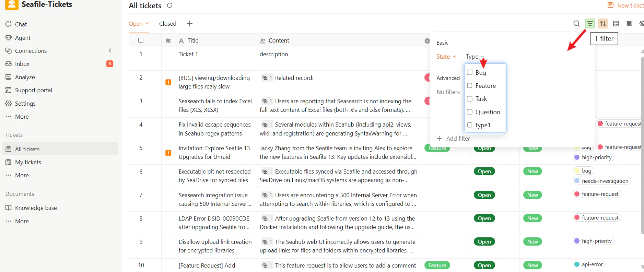Open the Knowledge base link

click(36, 208)
